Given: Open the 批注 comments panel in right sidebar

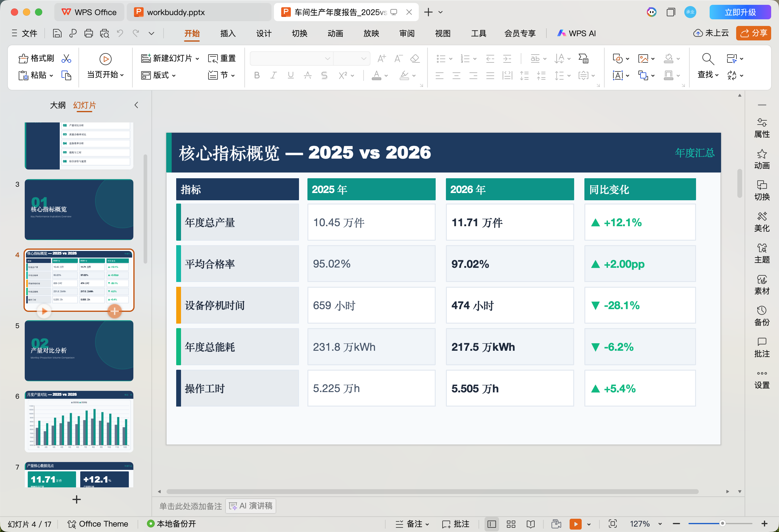Looking at the screenshot, I should click(762, 347).
